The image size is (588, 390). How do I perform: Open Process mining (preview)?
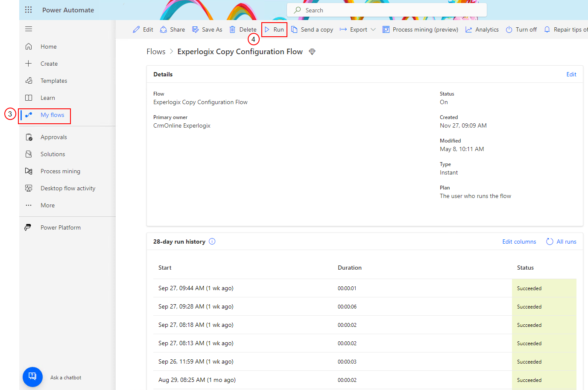tap(420, 29)
